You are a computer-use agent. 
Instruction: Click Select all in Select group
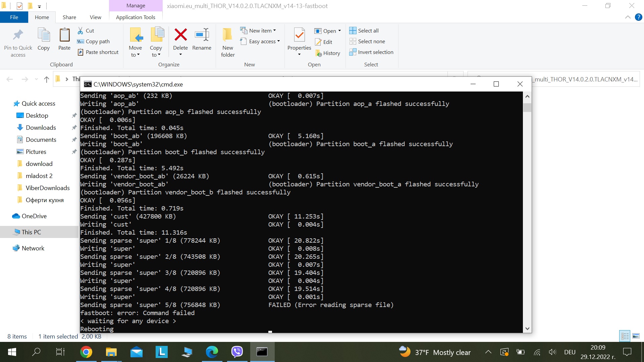[364, 31]
